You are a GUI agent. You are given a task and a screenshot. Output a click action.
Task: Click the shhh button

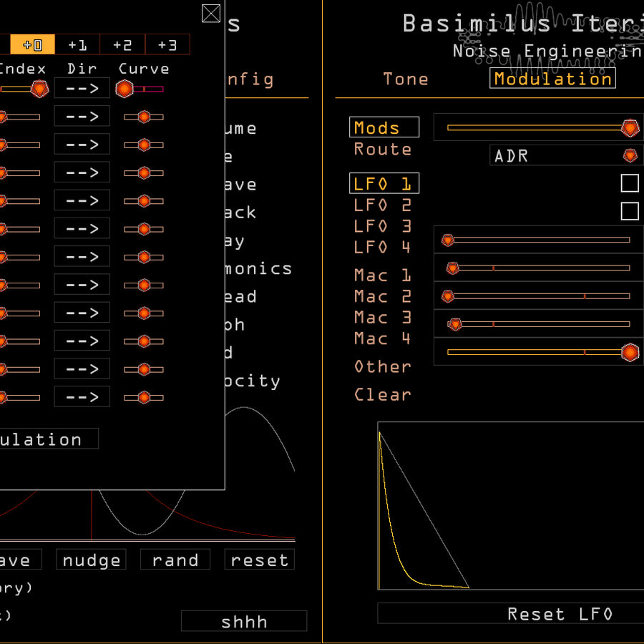(x=244, y=622)
